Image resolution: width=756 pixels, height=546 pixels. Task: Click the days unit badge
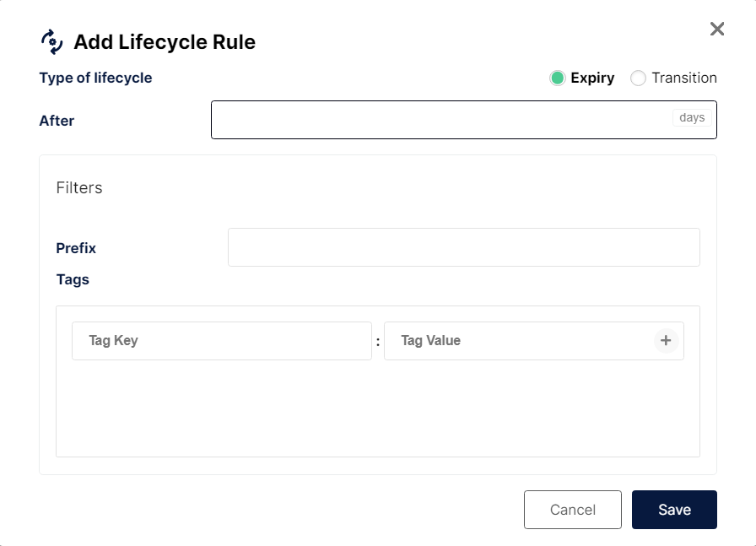tap(692, 118)
